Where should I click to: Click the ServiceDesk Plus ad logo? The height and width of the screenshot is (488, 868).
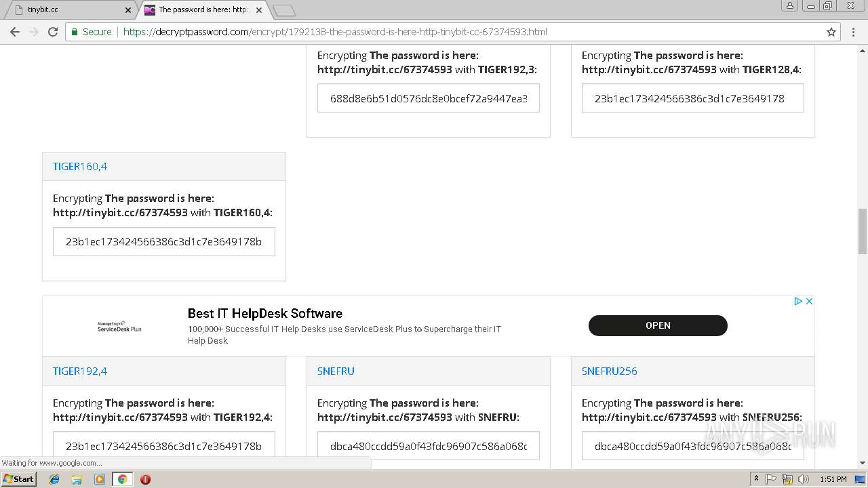coord(119,327)
